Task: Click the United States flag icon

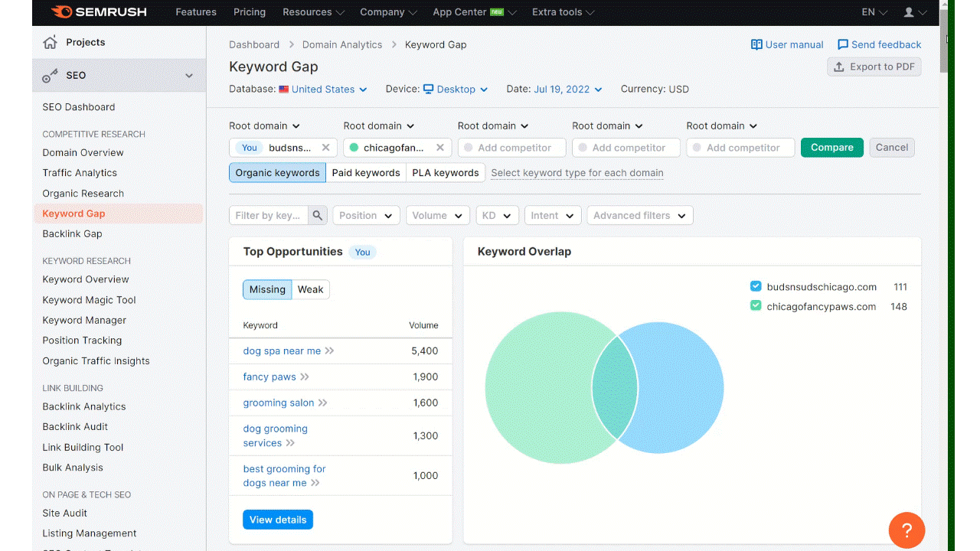Action: 284,90
